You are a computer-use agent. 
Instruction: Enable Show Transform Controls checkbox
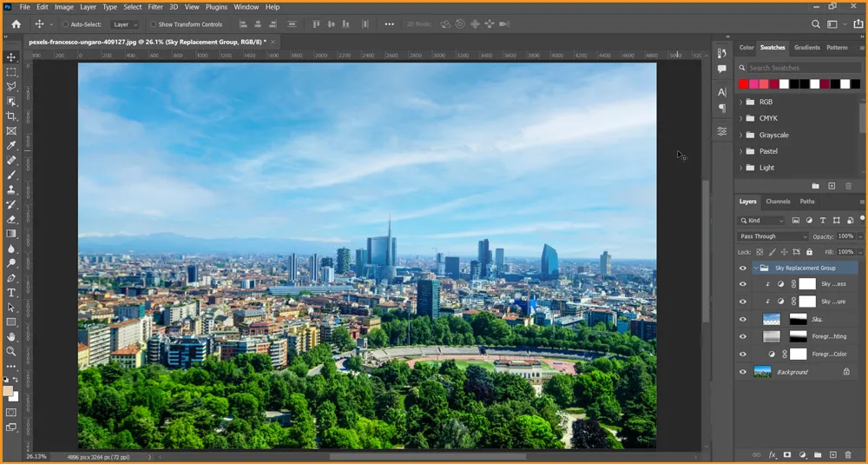click(154, 24)
